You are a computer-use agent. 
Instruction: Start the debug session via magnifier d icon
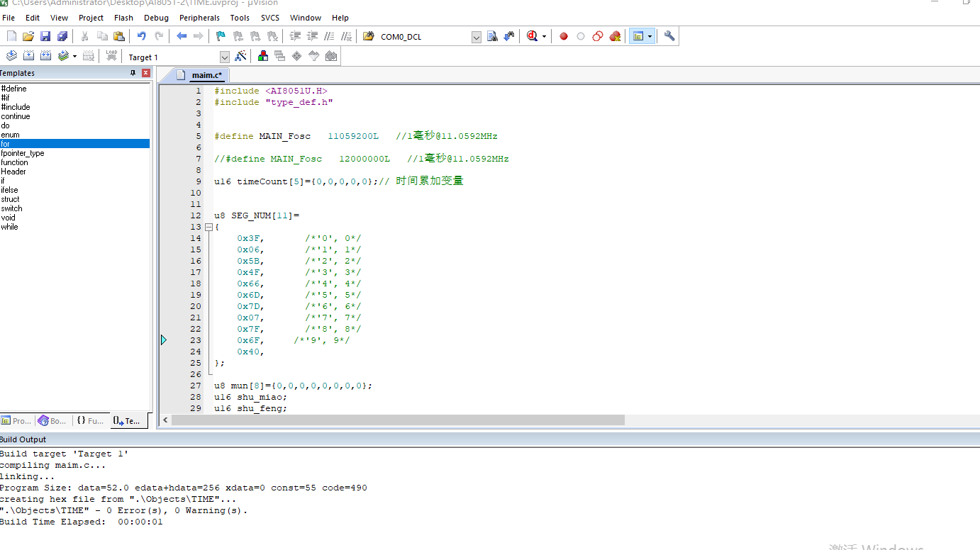[x=533, y=36]
